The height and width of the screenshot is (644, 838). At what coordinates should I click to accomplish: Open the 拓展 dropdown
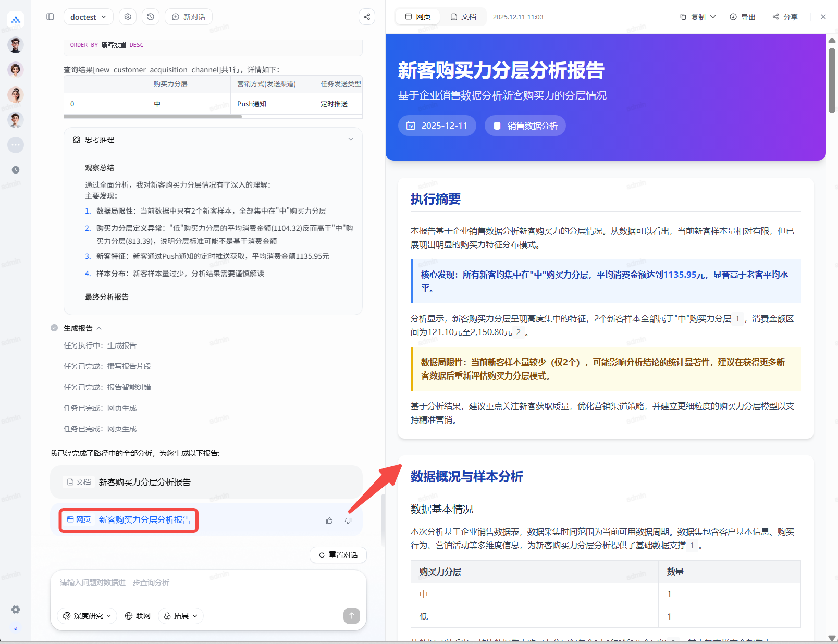click(x=181, y=616)
